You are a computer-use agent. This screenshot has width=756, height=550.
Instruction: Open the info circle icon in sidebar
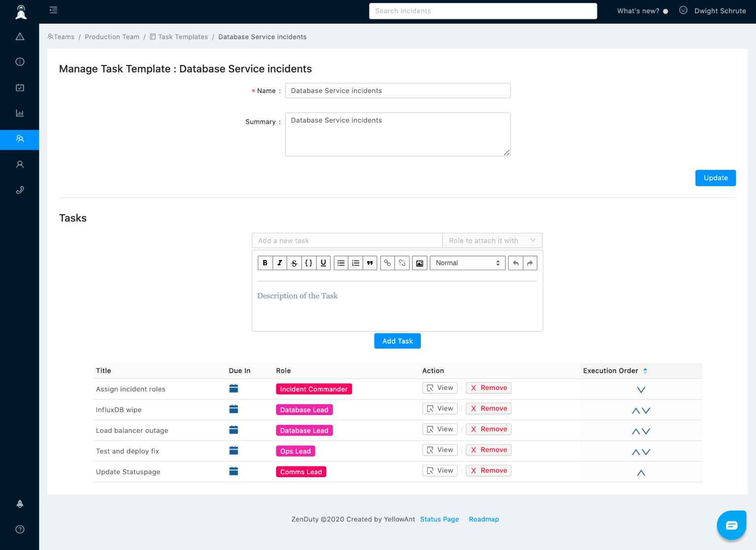tap(20, 62)
